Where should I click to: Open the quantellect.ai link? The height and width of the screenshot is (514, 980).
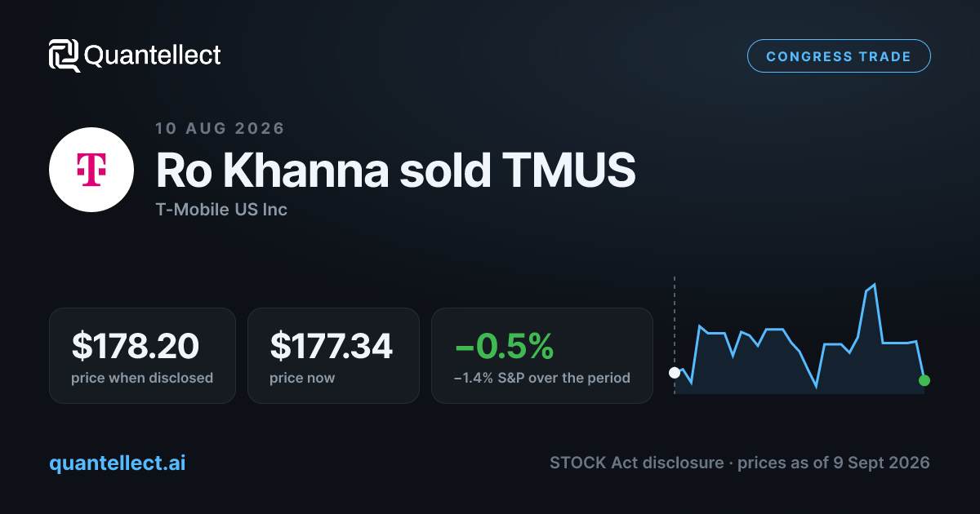pos(118,463)
